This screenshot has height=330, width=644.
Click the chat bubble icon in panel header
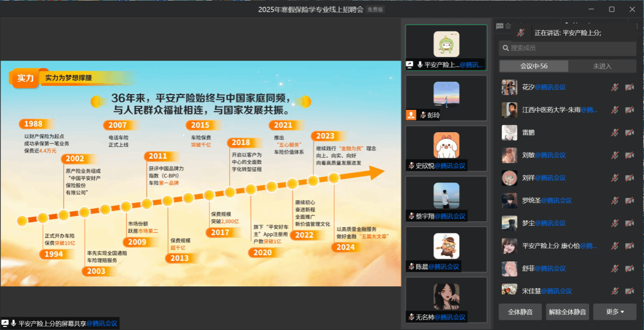click(x=500, y=26)
